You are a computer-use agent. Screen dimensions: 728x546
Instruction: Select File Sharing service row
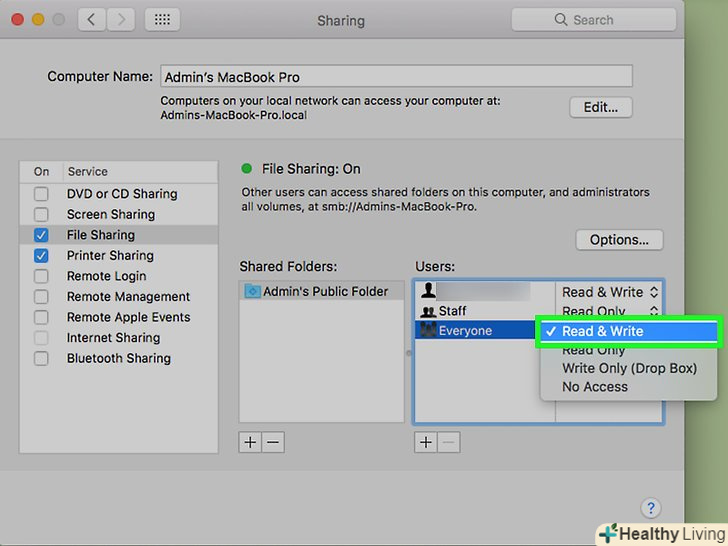pos(118,235)
